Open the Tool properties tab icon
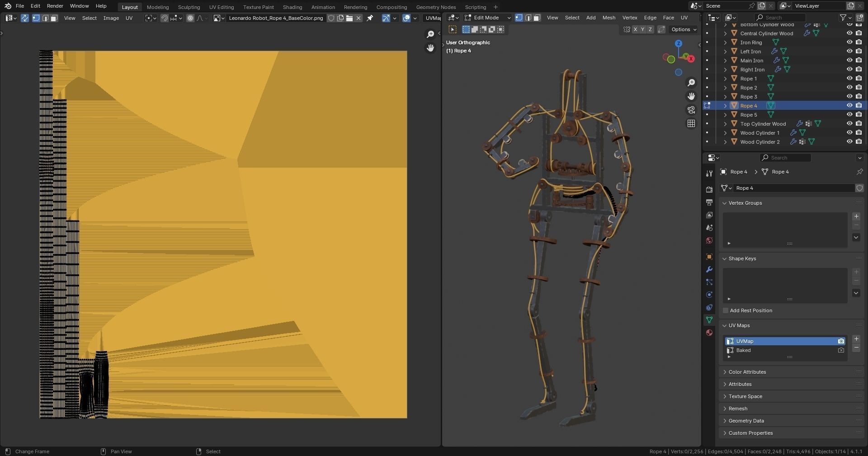This screenshot has width=868, height=456. tap(709, 174)
